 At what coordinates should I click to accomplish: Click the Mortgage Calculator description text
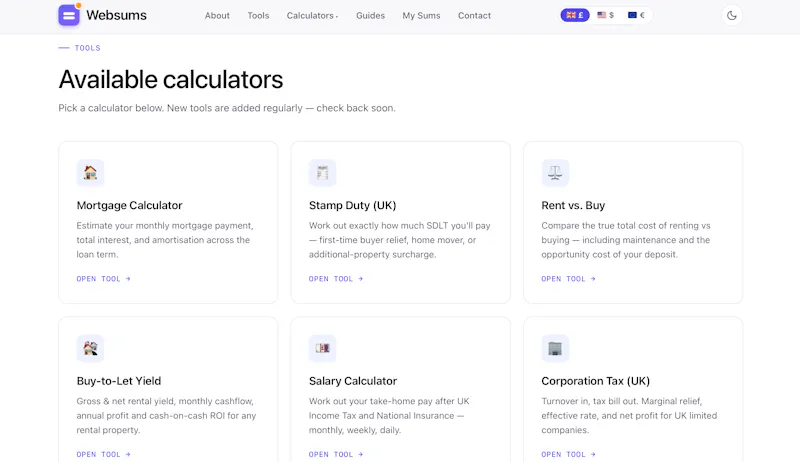pos(165,240)
